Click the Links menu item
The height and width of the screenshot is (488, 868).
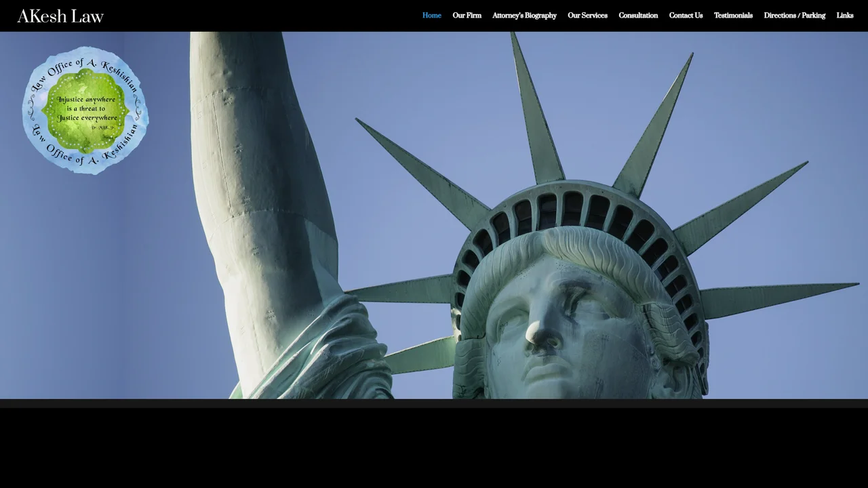(845, 16)
